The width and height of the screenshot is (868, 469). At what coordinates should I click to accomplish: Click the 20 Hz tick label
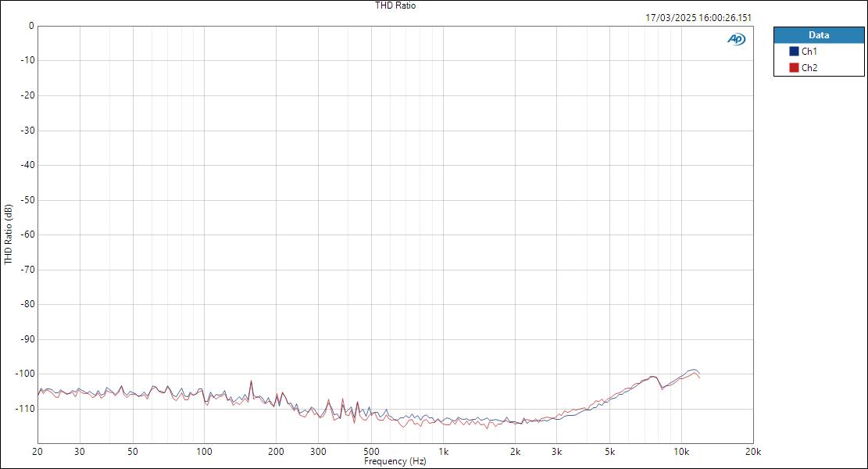(36, 452)
